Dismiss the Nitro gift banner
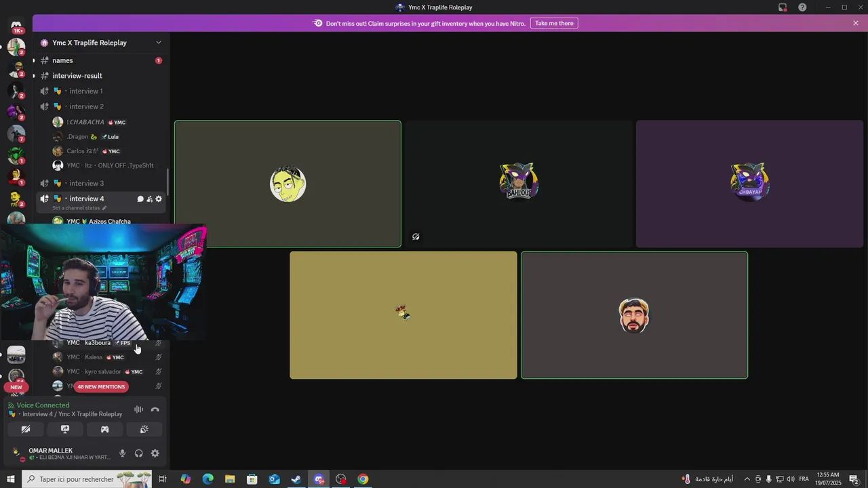The image size is (868, 488). coord(856,23)
